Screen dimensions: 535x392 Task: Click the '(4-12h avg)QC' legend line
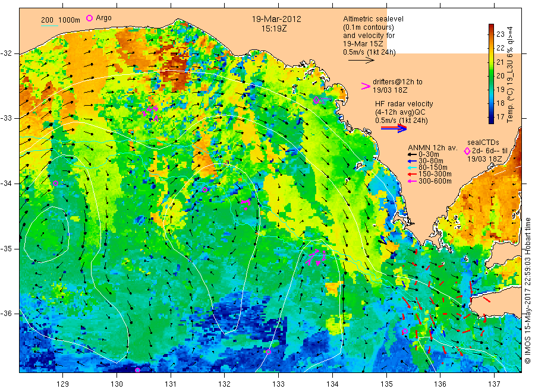tap(400, 112)
